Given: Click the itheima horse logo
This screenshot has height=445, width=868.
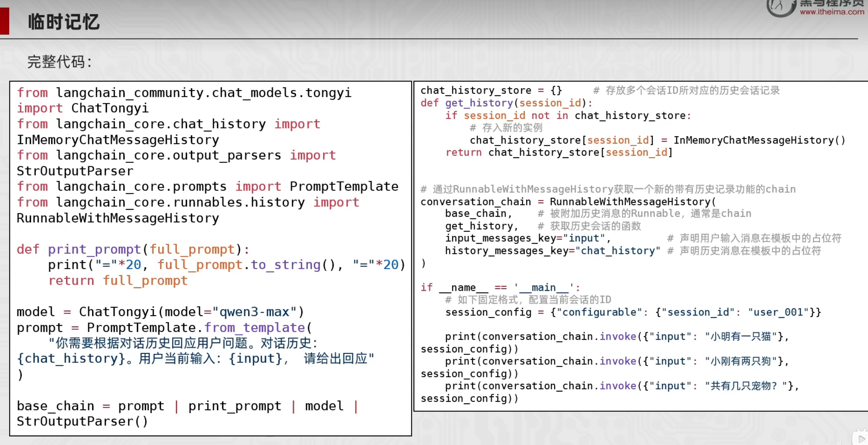Looking at the screenshot, I should (x=781, y=7).
